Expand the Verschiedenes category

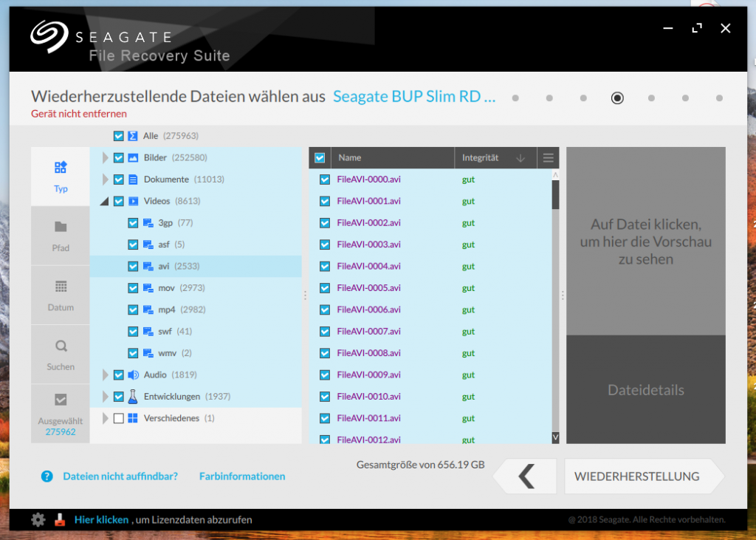[105, 418]
